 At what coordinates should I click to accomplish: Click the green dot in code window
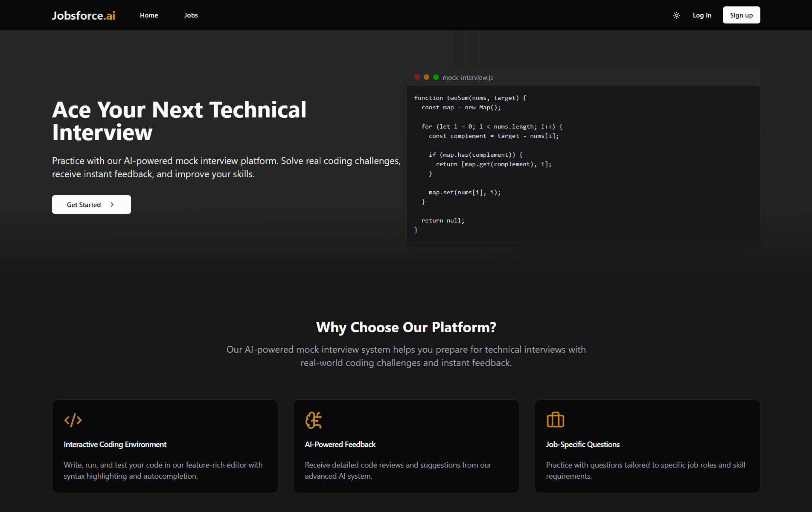(x=436, y=77)
